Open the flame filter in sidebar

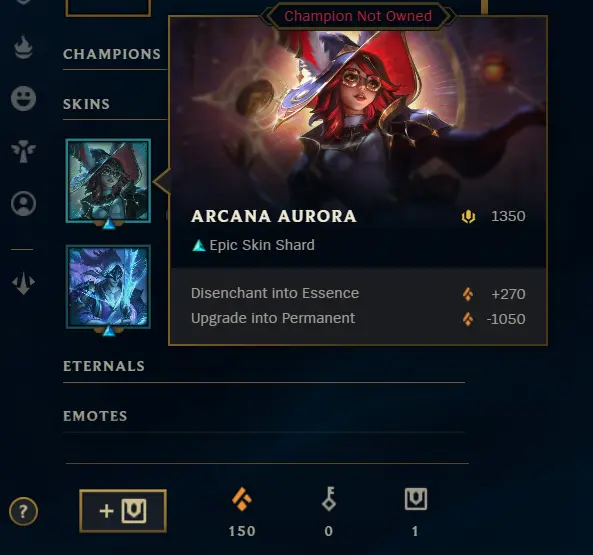pos(23,48)
